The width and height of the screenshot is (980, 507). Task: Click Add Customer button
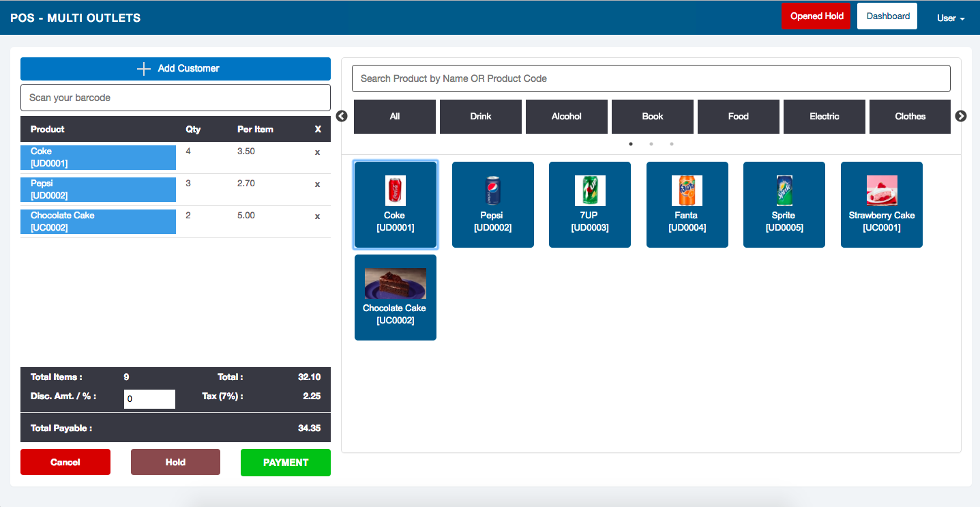[175, 69]
